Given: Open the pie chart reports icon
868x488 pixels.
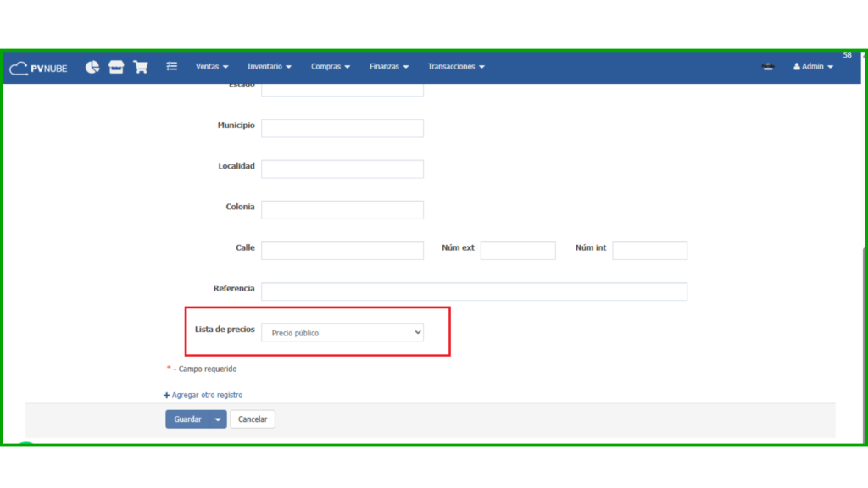Looking at the screenshot, I should 92,67.
